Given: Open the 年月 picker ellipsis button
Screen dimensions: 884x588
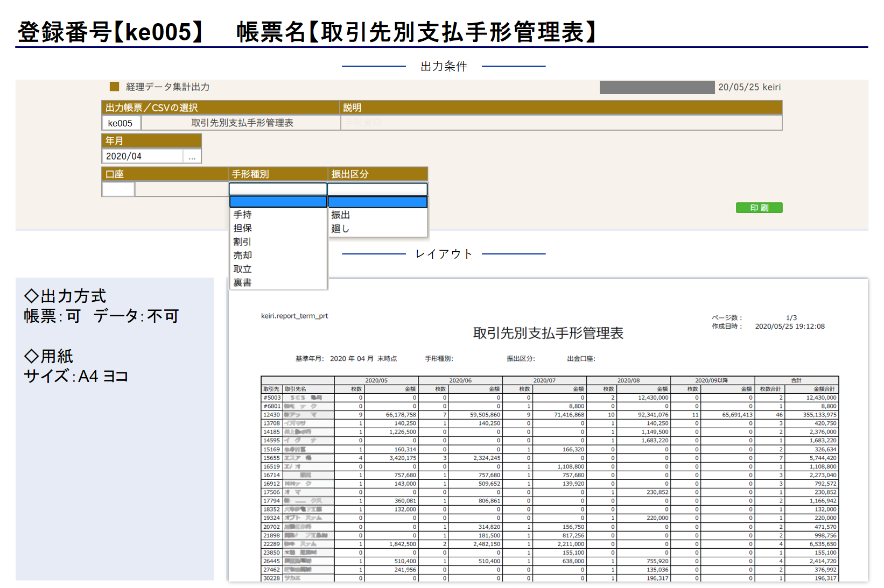Looking at the screenshot, I should point(192,156).
